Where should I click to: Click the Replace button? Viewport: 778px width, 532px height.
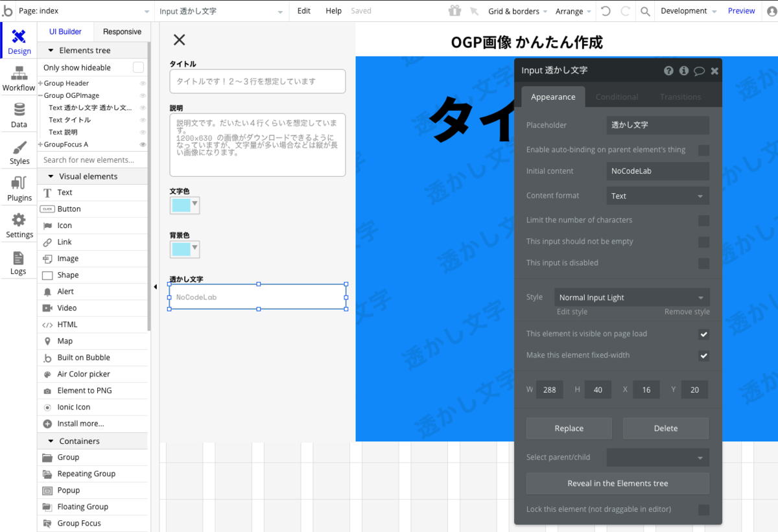coord(569,428)
